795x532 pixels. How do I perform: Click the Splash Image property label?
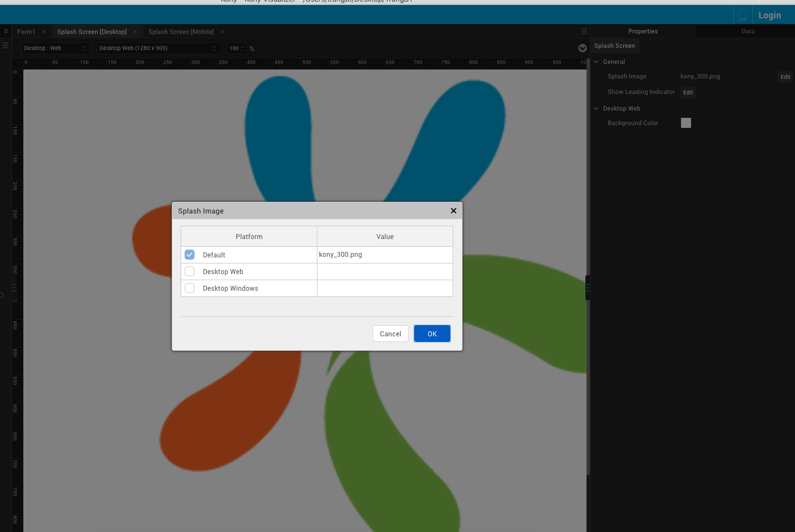coord(627,76)
